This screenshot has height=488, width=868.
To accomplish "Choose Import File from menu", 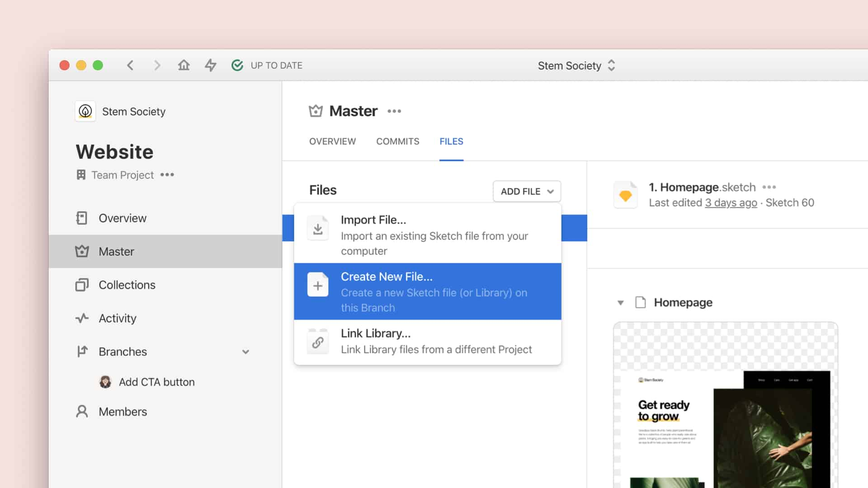I will coord(427,234).
